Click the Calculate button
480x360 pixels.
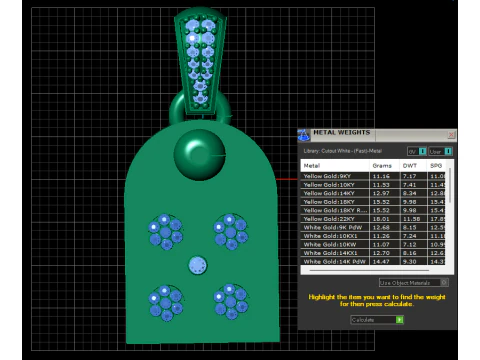377,320
